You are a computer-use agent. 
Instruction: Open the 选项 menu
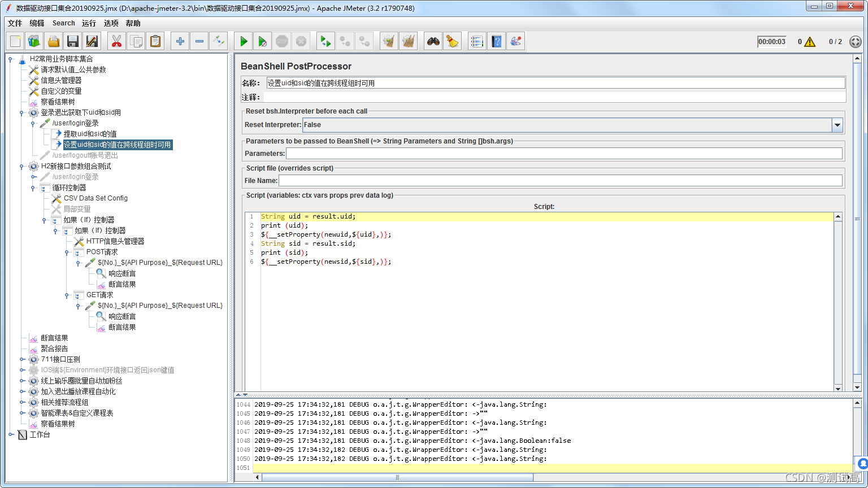click(x=111, y=23)
